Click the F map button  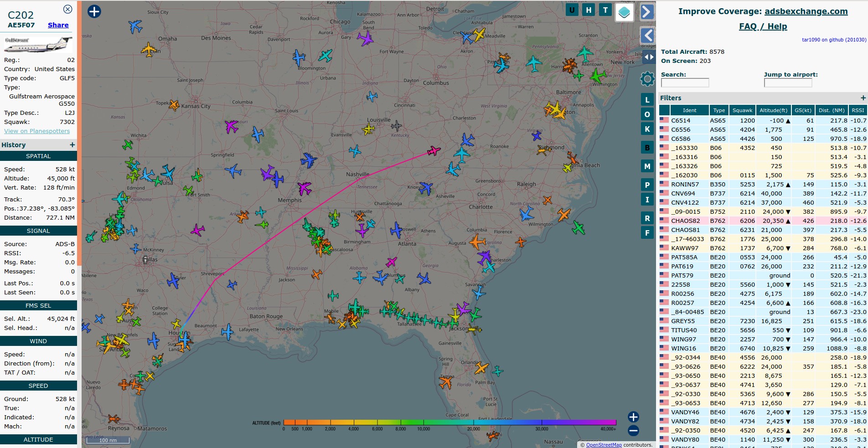pyautogui.click(x=647, y=233)
